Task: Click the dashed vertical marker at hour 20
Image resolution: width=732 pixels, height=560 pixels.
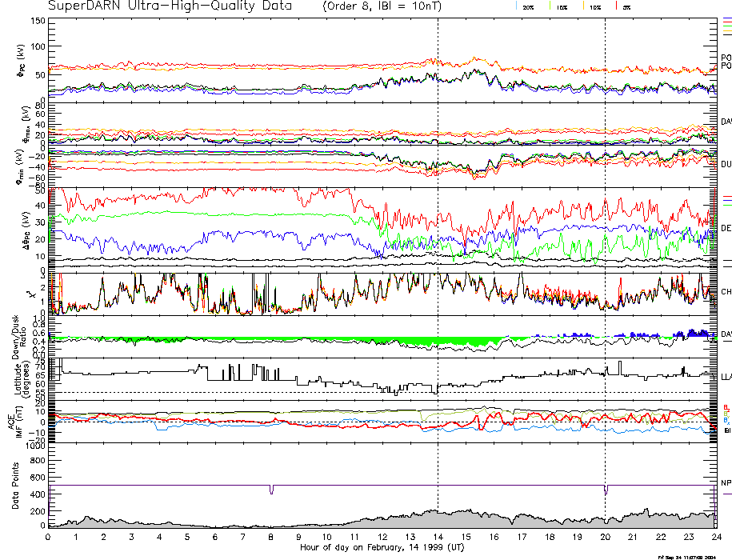Action: pyautogui.click(x=605, y=240)
